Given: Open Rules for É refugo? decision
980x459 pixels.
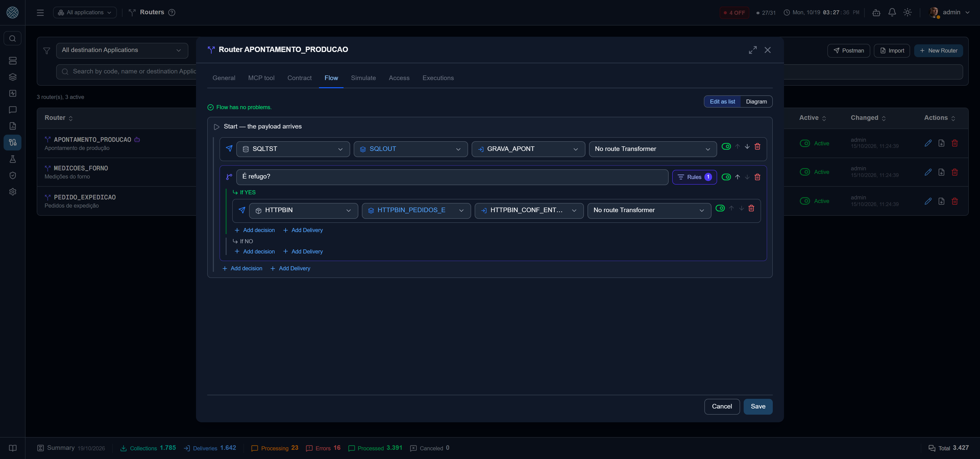Looking at the screenshot, I should (694, 177).
